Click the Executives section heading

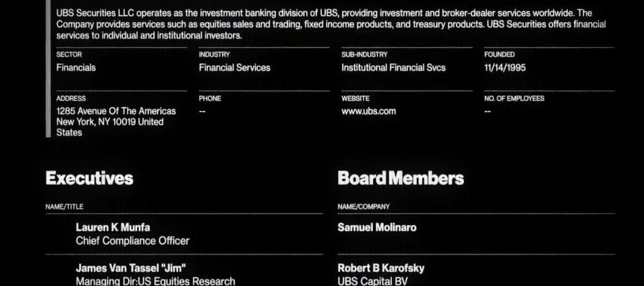tap(89, 178)
